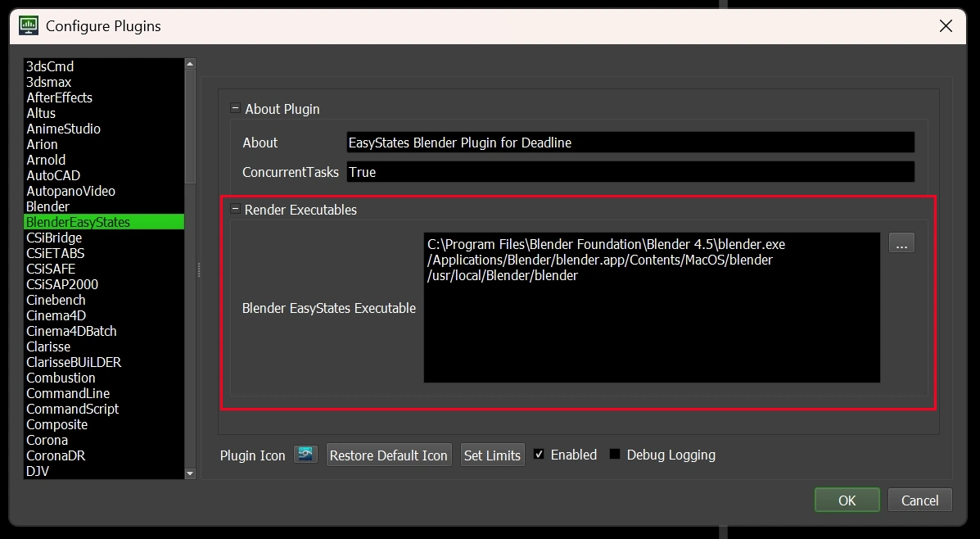The height and width of the screenshot is (539, 980).
Task: Select Cinema4D plugin from the list
Action: coord(56,315)
